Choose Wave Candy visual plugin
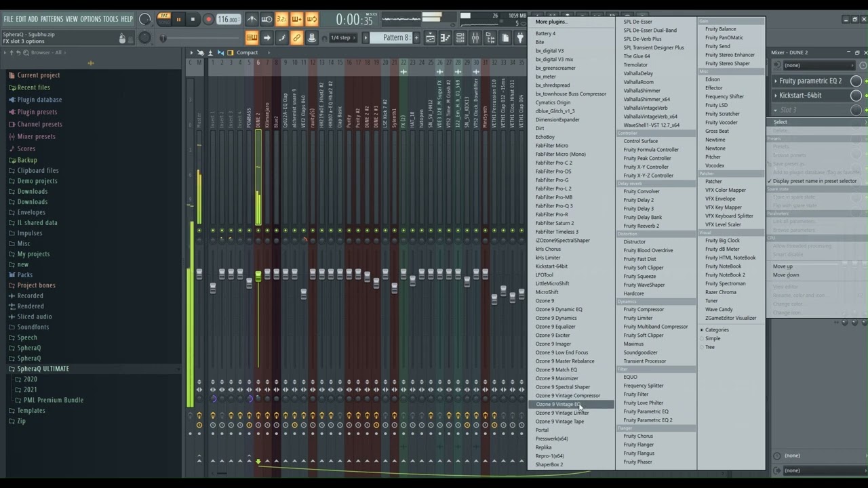The height and width of the screenshot is (488, 868). [719, 309]
